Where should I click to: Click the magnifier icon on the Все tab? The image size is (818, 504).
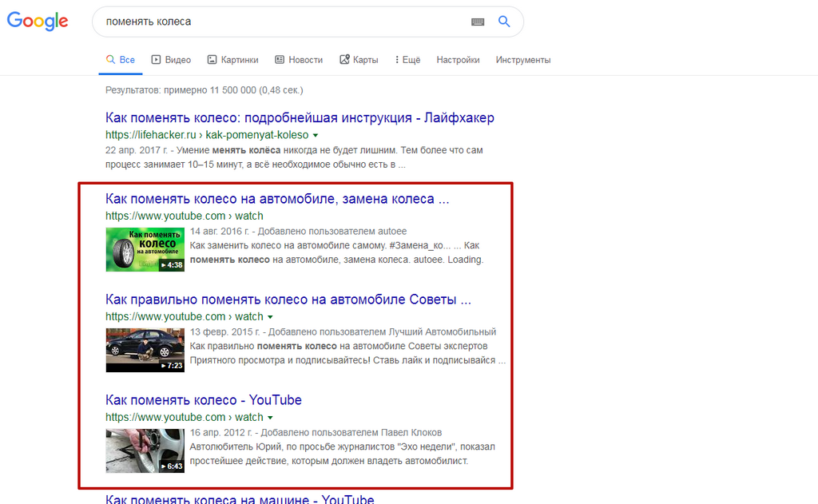coord(110,59)
